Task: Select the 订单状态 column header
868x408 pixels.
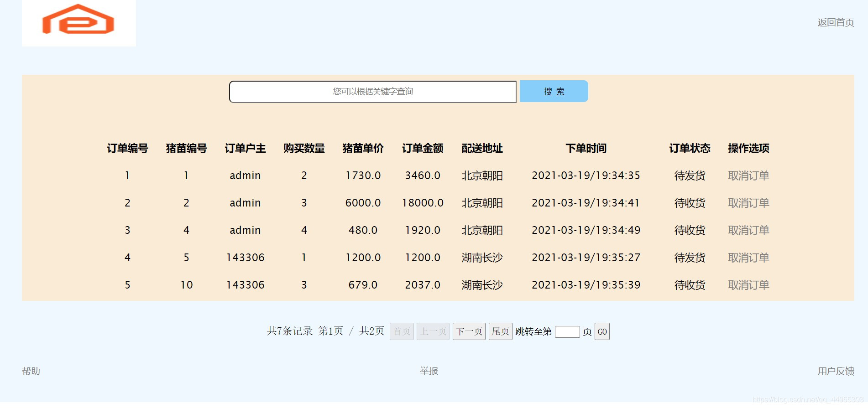Action: point(690,148)
